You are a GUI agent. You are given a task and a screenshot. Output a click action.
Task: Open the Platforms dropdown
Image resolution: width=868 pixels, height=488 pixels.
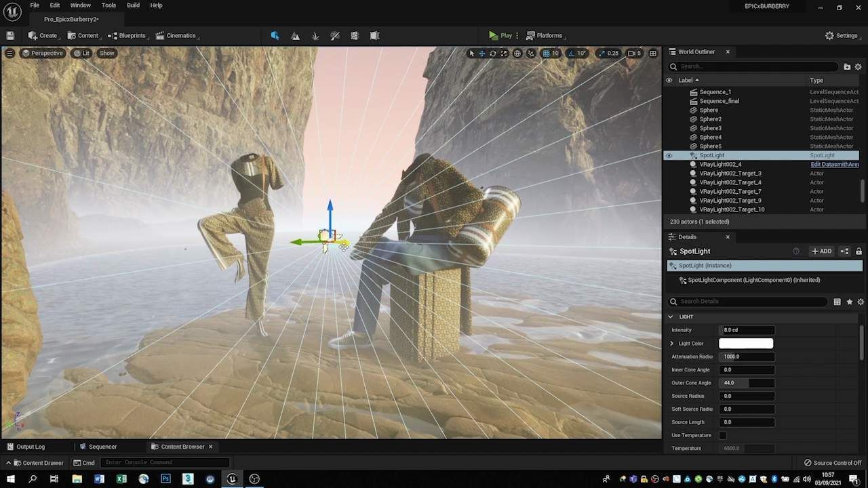[545, 35]
